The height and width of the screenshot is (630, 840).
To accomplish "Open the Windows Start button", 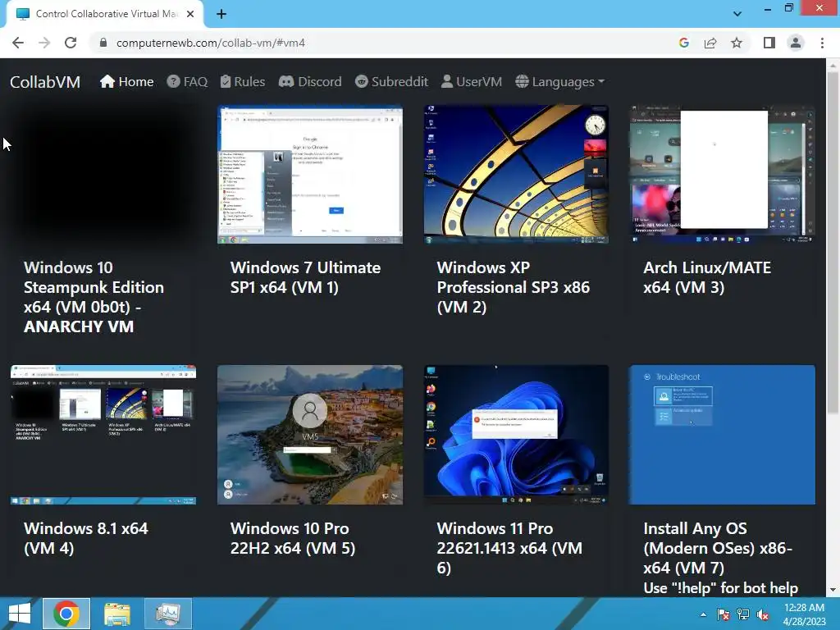I will pos(20,614).
